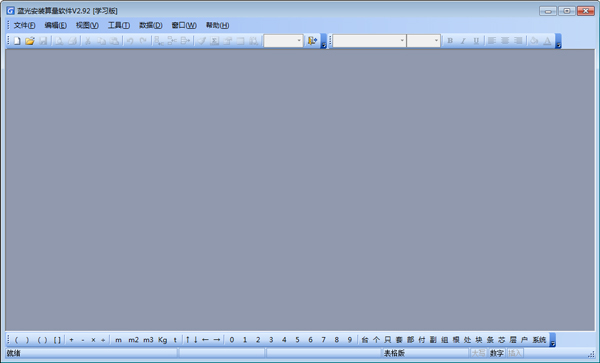Insert the unit Kg
The image size is (600, 363).
[x=163, y=340]
